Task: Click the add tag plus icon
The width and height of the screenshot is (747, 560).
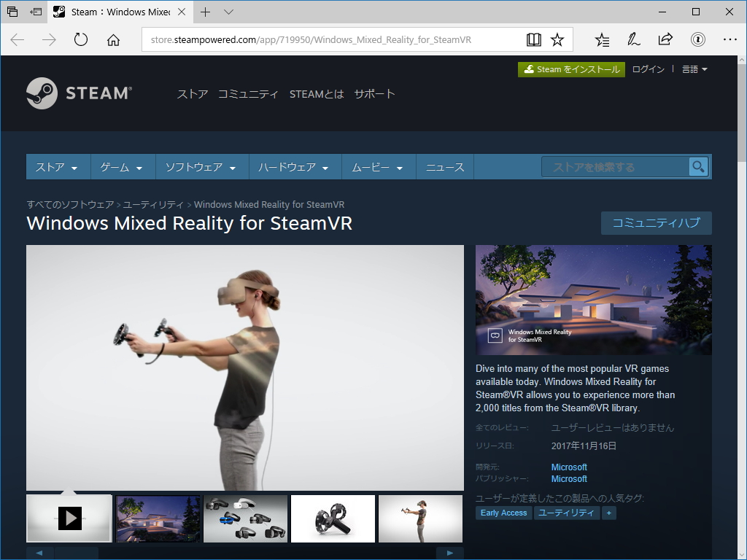Action: click(x=609, y=513)
